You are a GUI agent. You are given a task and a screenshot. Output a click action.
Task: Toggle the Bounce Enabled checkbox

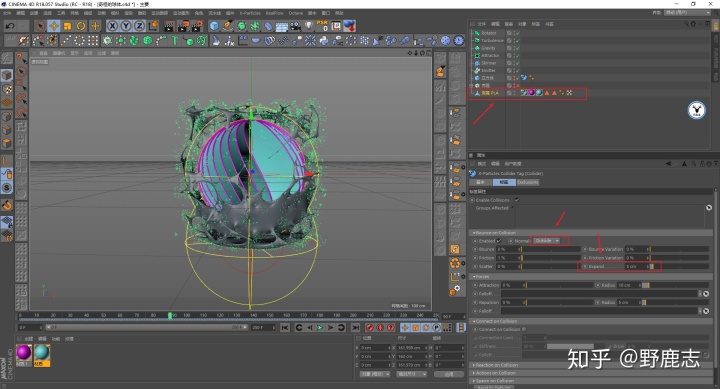[x=499, y=241]
